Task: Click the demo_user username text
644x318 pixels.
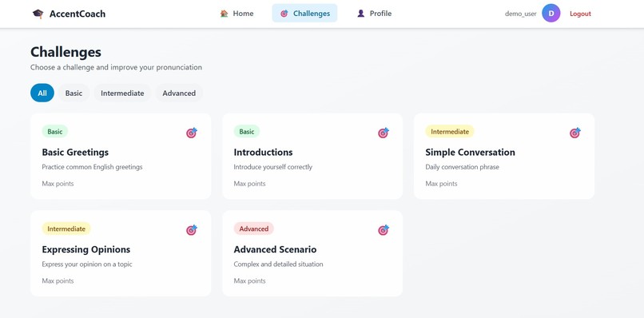Action: coord(521,14)
